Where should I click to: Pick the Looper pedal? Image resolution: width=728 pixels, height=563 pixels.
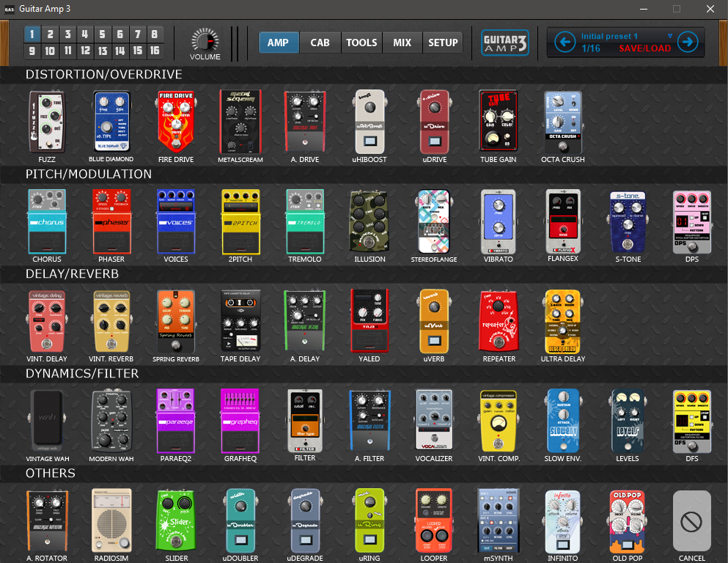pos(433,520)
